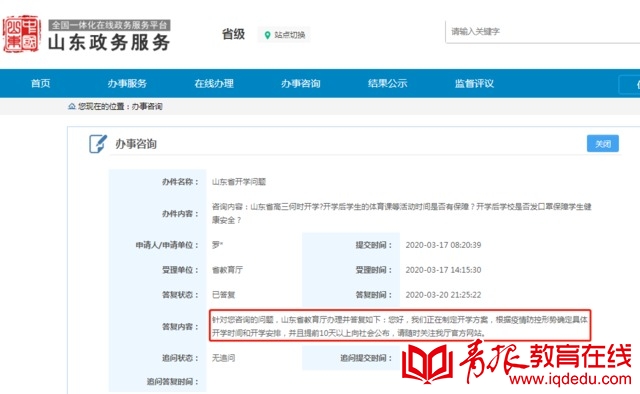
Task: Click the 省级 level label
Action: [233, 34]
